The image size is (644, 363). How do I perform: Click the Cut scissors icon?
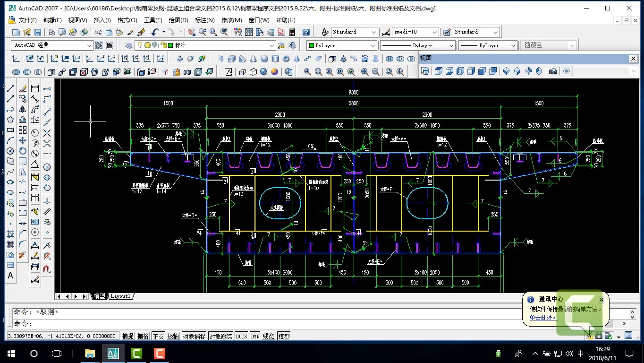coord(98,32)
